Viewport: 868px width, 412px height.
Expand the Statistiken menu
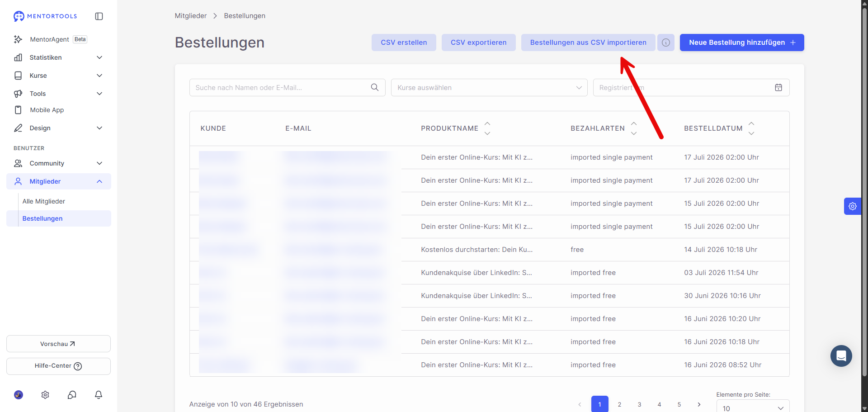click(x=58, y=57)
